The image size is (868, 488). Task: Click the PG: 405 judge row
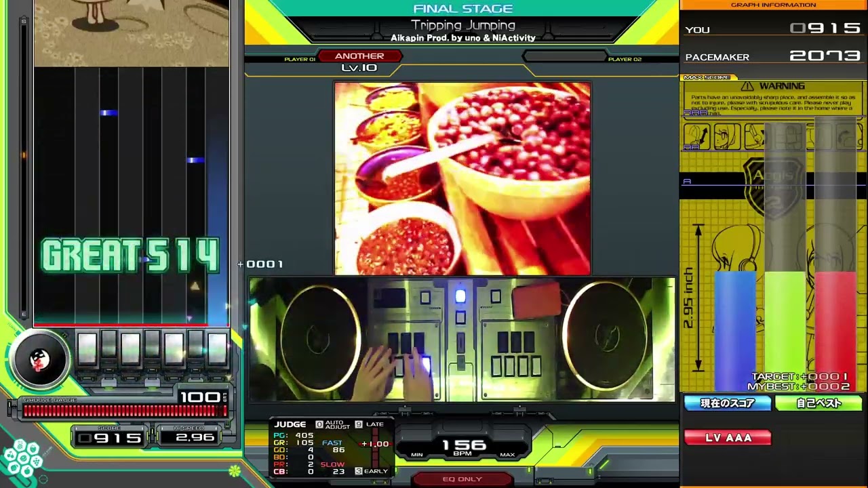coord(294,436)
